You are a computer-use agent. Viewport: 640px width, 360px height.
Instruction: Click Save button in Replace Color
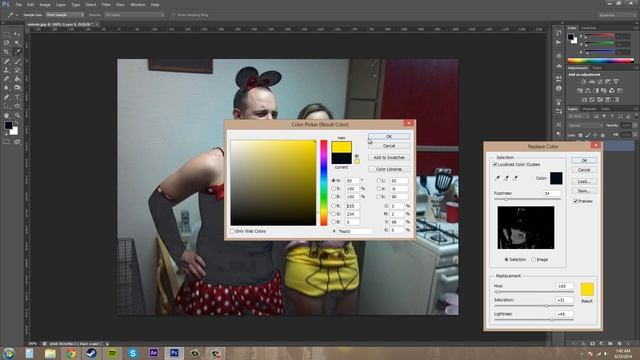[x=584, y=191]
